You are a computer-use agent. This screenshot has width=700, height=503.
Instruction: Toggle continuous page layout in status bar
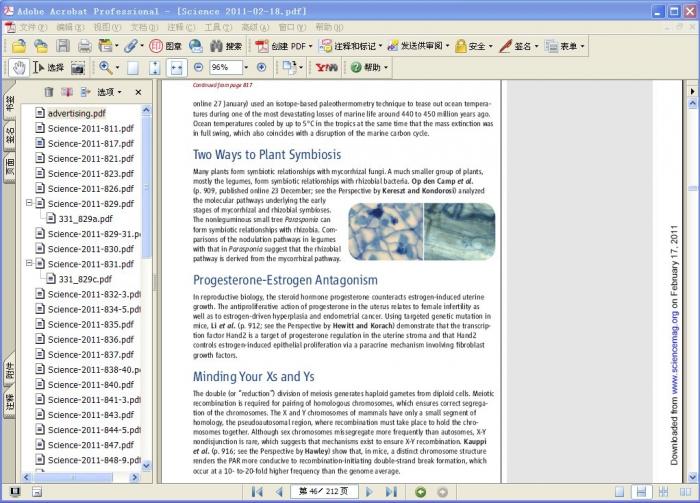click(640, 492)
